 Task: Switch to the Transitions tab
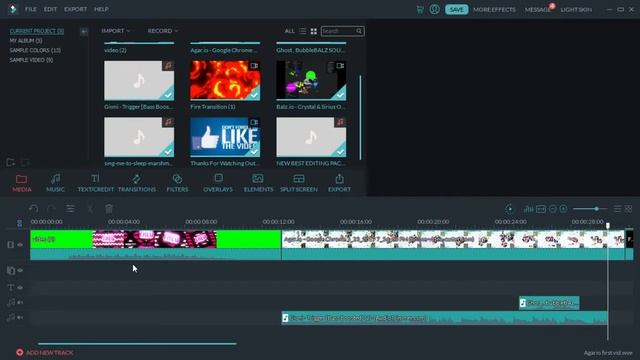[137, 183]
